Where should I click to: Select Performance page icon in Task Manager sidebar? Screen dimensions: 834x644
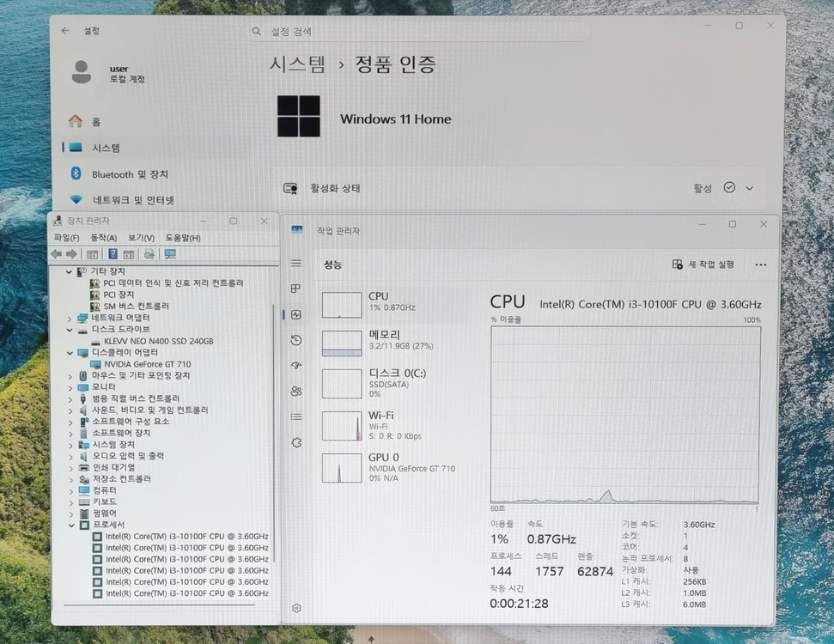(296, 314)
